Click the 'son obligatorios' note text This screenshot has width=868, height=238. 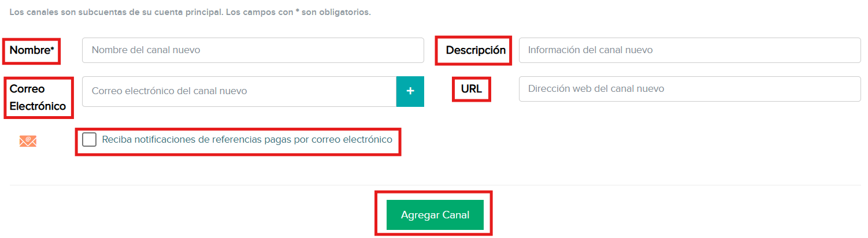(336, 12)
